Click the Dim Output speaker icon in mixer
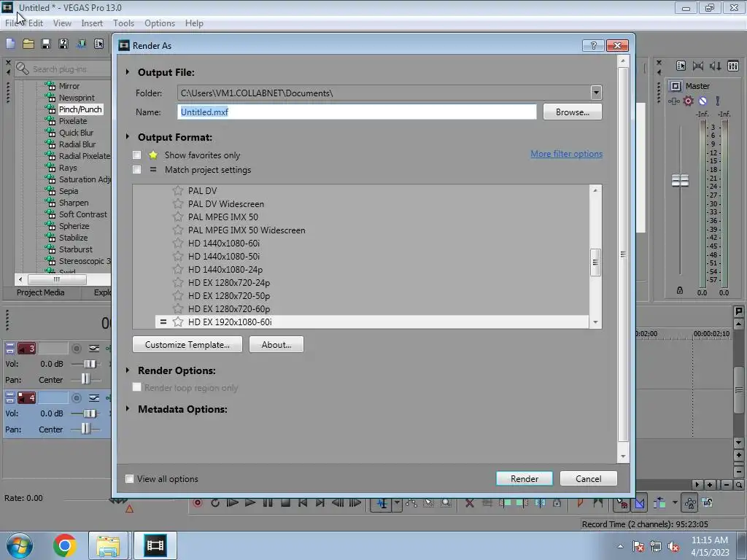This screenshot has height=560, width=747. coord(715,66)
